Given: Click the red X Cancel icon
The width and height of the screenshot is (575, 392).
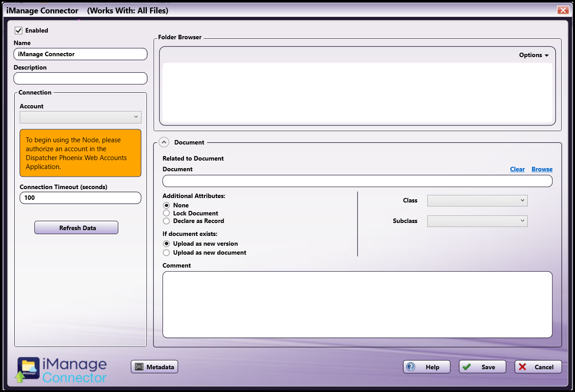Looking at the screenshot, I should point(523,367).
